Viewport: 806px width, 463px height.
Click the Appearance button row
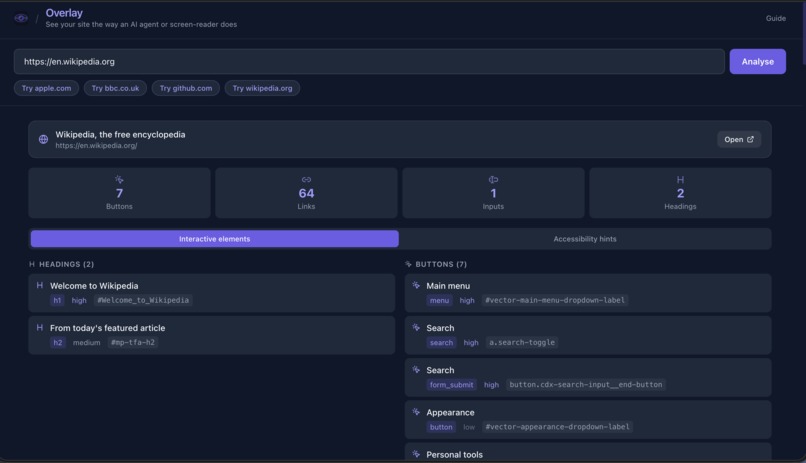tap(588, 419)
